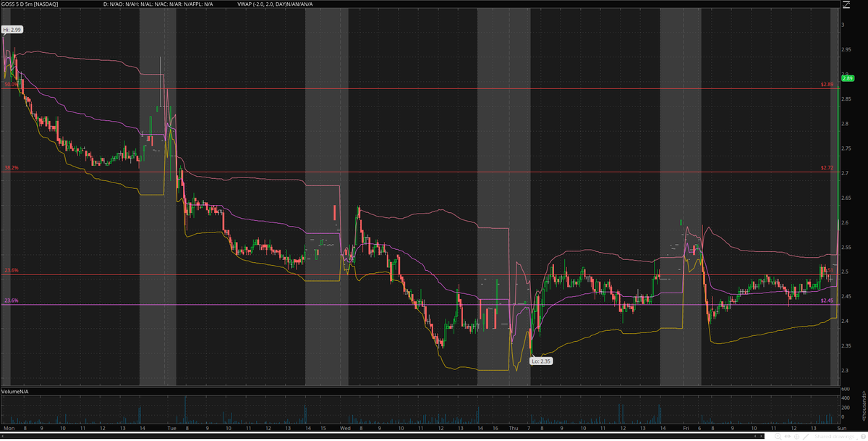Viewport: 868px width, 441px height.
Task: Click the Tue date label on time axis
Action: pos(171,429)
